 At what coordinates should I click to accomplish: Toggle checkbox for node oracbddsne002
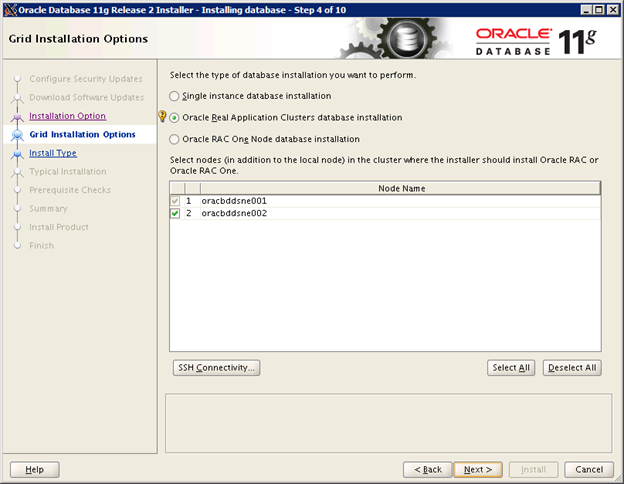pos(175,213)
